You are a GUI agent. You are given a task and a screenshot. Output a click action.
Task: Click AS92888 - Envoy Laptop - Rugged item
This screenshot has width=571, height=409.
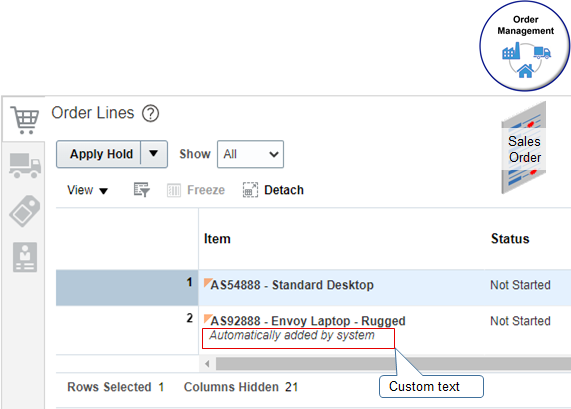click(x=308, y=321)
